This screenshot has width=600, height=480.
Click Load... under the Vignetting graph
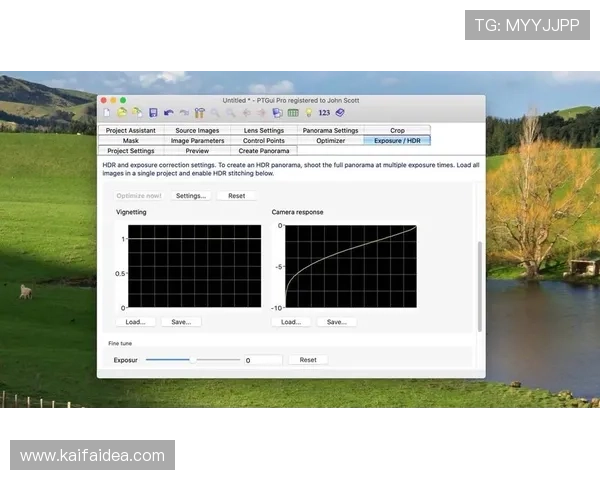click(x=135, y=322)
